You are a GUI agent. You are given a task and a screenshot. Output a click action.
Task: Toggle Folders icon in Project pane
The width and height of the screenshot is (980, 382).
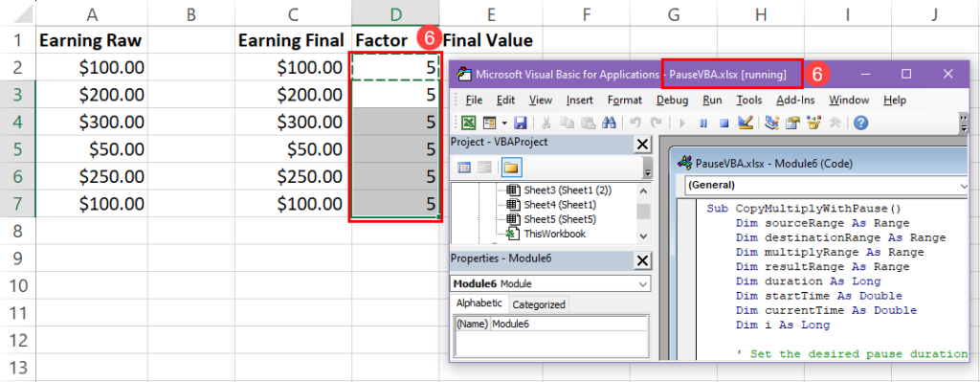tap(512, 167)
